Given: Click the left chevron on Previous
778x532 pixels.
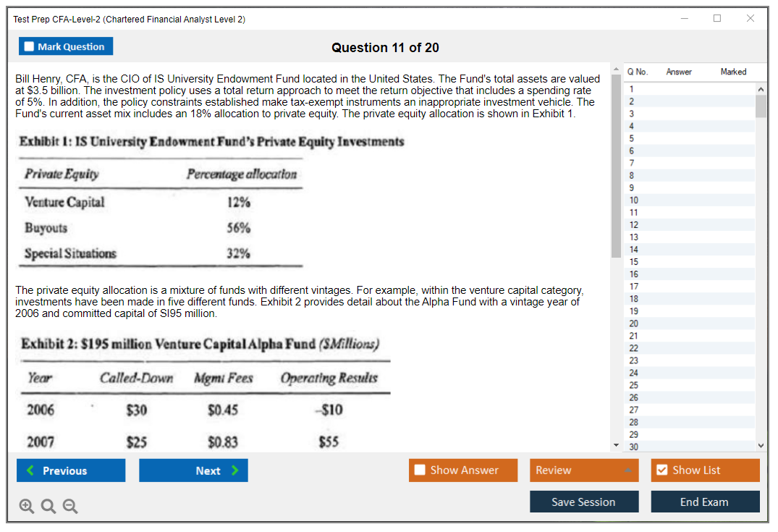Looking at the screenshot, I should (x=30, y=470).
